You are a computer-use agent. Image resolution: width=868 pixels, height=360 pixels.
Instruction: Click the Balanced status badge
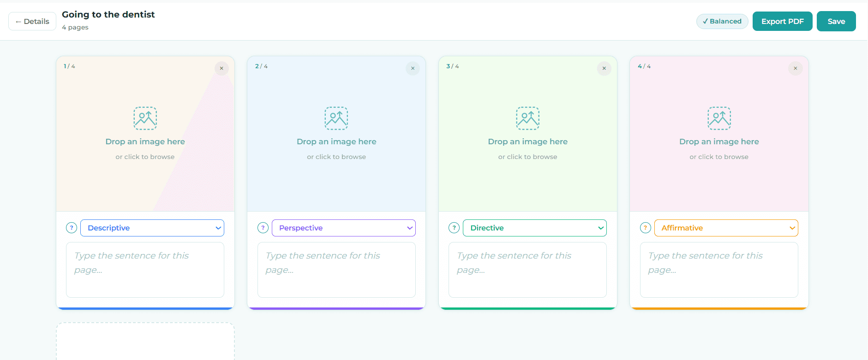tap(722, 21)
